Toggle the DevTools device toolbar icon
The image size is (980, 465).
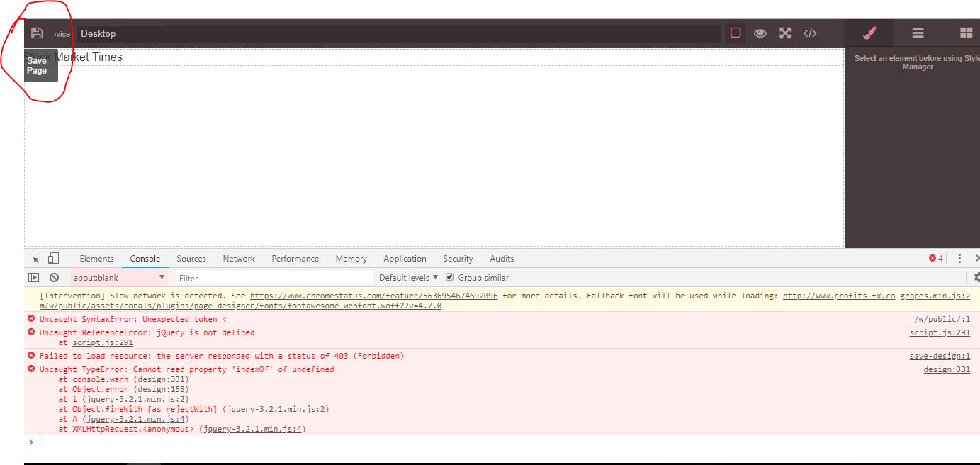[x=53, y=259]
